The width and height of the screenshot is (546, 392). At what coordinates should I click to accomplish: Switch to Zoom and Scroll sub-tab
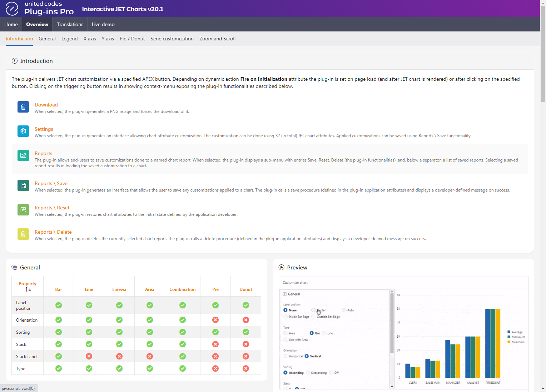pyautogui.click(x=217, y=39)
